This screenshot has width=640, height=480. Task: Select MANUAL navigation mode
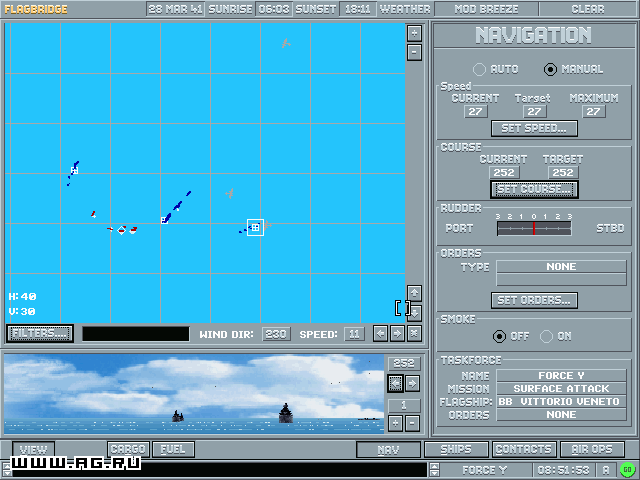pos(550,69)
